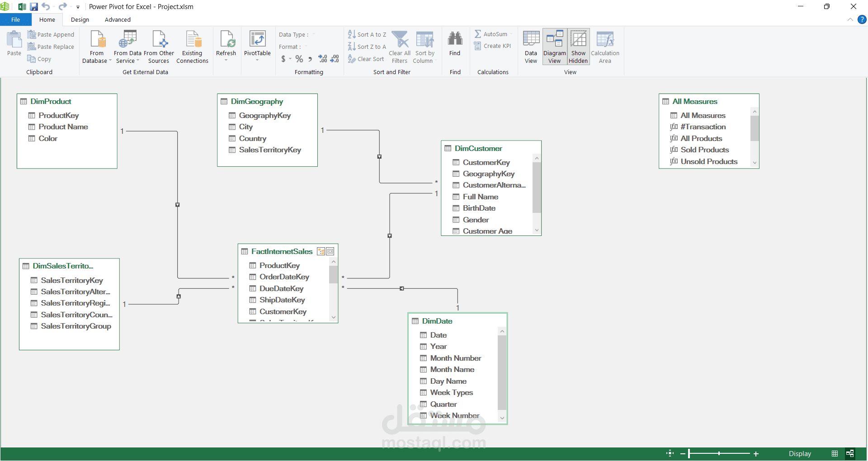The width and height of the screenshot is (868, 461).
Task: Click the zoom in plus button
Action: [x=756, y=454]
